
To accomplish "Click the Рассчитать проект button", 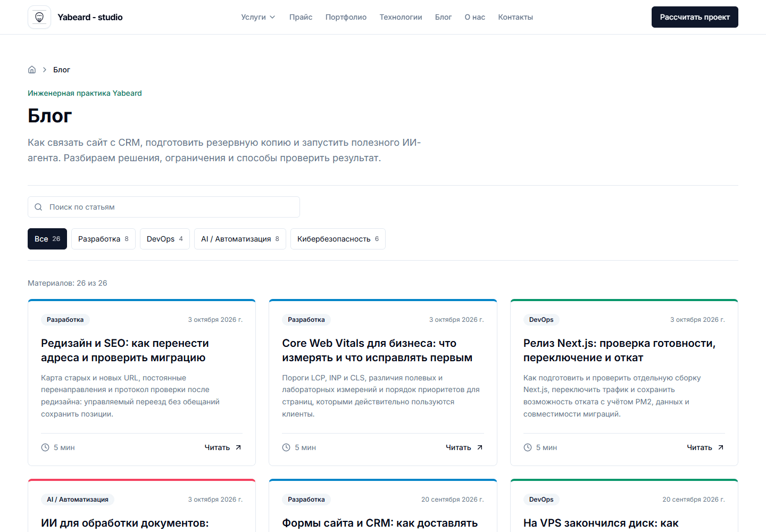I will [695, 17].
